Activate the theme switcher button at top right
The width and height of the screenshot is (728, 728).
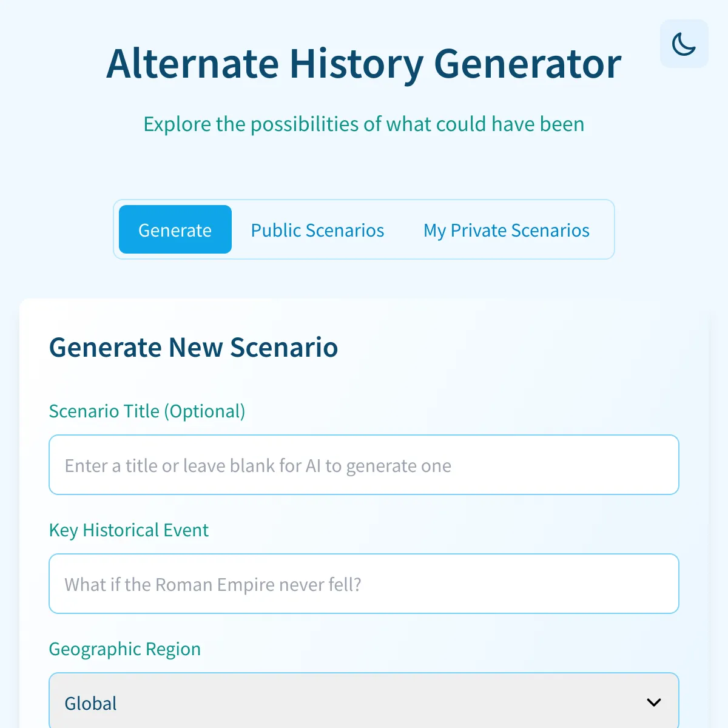tap(684, 44)
